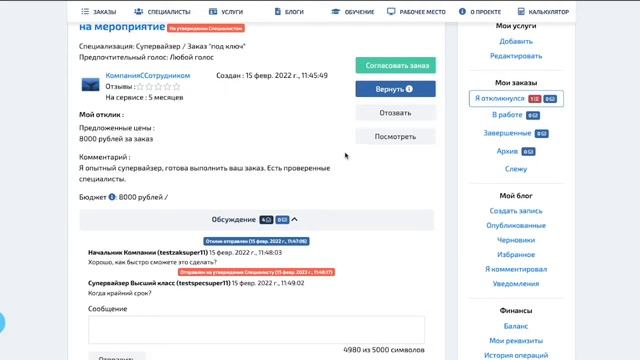Open Слежу link
640x360 pixels.
pos(516,169)
